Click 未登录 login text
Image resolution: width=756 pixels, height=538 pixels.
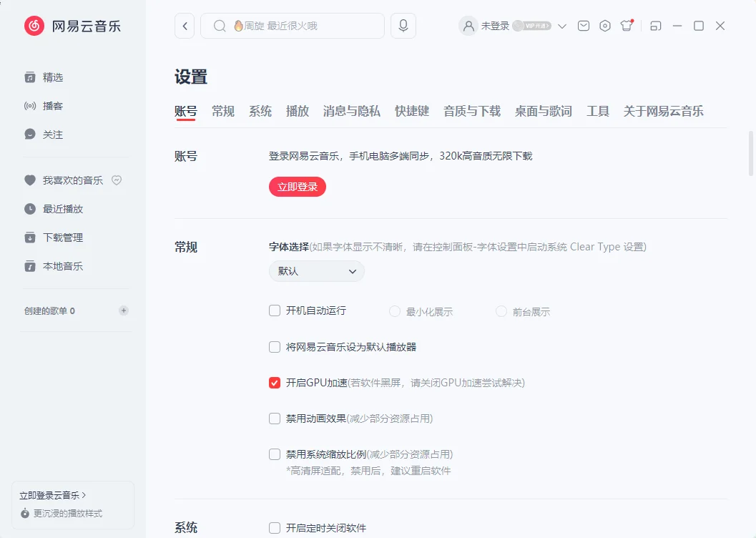click(495, 26)
